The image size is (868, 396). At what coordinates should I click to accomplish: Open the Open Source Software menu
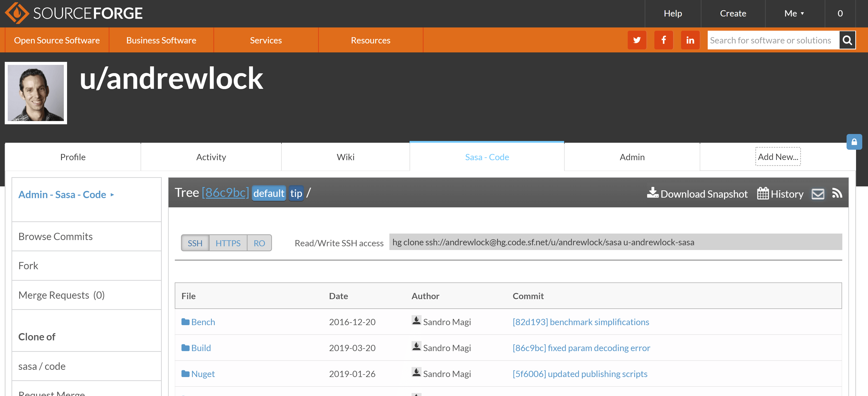click(x=57, y=40)
